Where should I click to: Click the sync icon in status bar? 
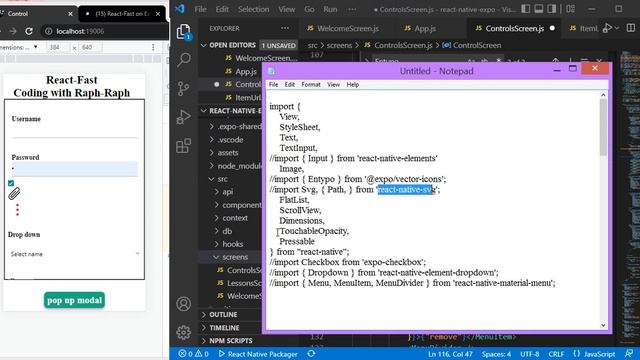tap(311, 354)
